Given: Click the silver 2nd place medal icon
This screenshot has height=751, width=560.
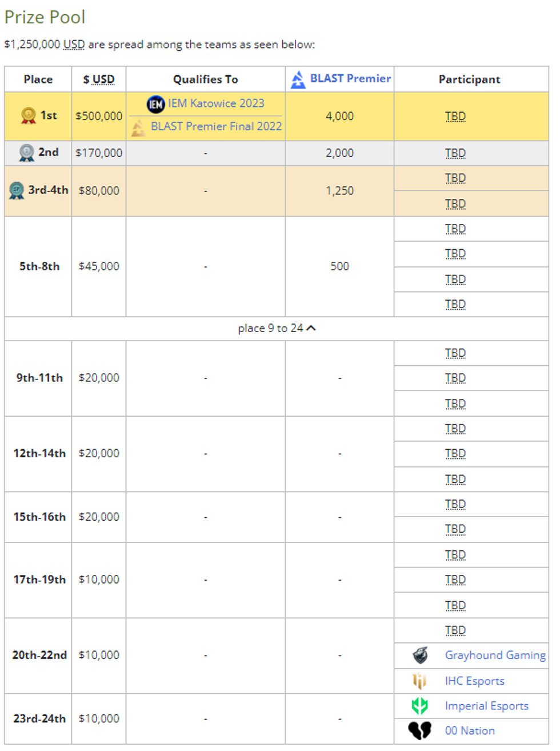Looking at the screenshot, I should click(x=26, y=153).
